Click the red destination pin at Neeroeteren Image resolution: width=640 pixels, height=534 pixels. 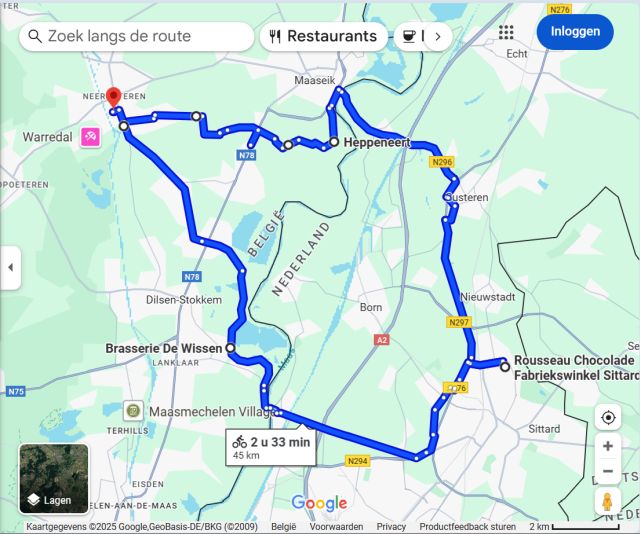pos(113,98)
